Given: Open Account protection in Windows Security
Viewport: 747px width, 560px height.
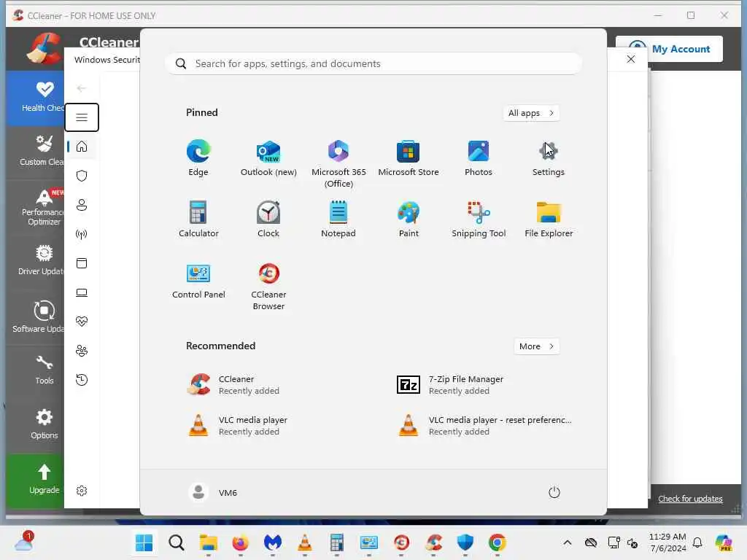Looking at the screenshot, I should (x=82, y=205).
